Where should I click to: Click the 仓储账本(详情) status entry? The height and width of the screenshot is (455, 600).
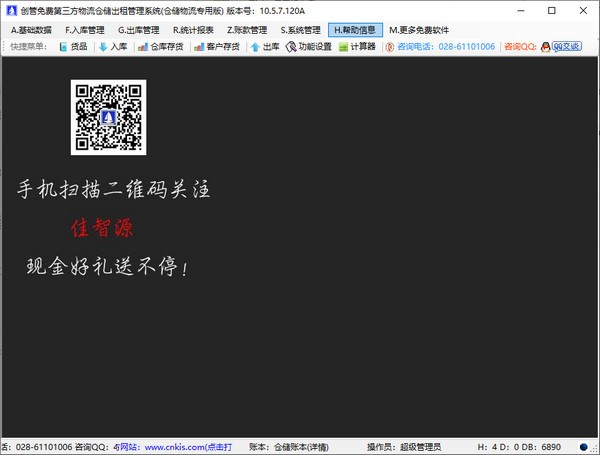[301, 447]
